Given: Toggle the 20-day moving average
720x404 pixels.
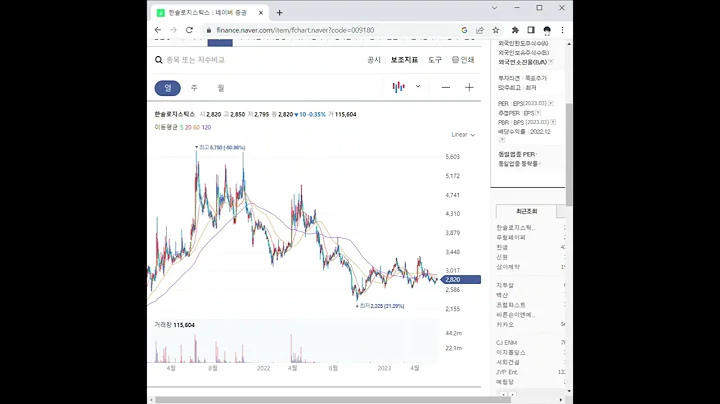Looking at the screenshot, I should click(x=188, y=127).
